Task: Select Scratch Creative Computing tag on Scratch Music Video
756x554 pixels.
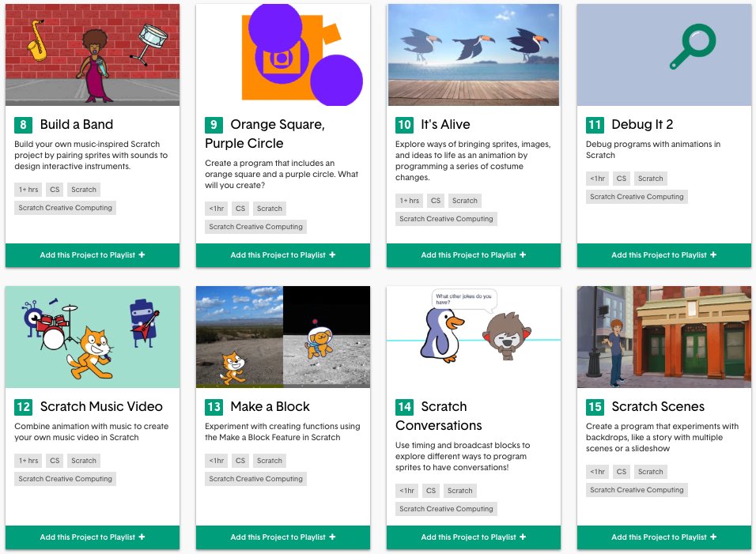Action: pos(65,480)
